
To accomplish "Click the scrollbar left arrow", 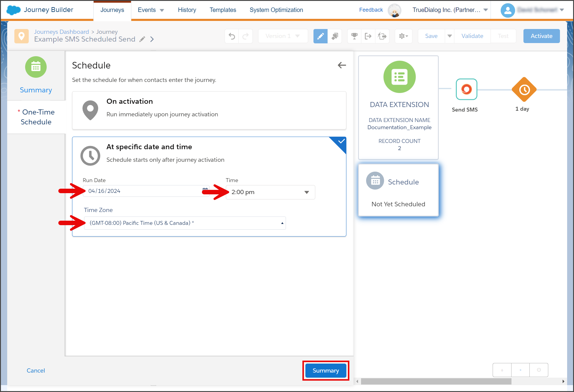I will click(x=357, y=382).
